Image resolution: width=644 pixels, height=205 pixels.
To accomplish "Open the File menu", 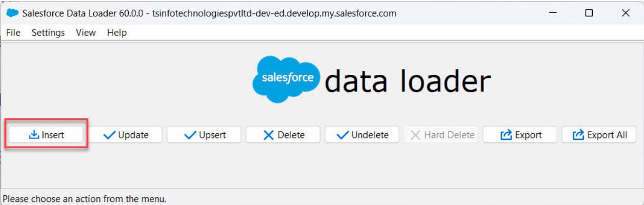I will [13, 32].
